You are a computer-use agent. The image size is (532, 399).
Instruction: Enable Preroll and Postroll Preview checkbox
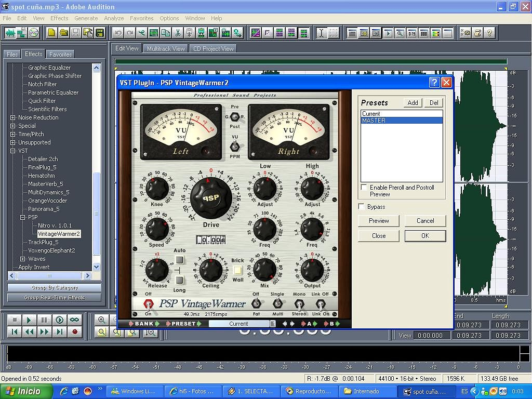click(364, 188)
